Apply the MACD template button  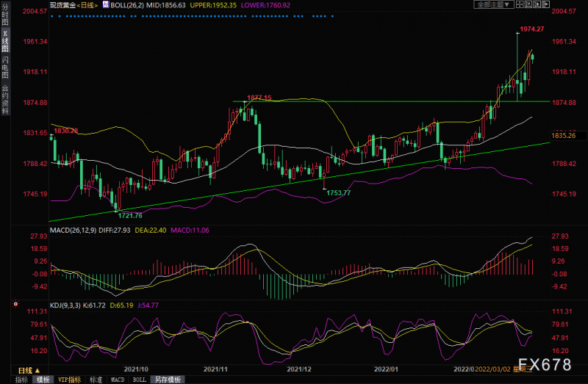(x=118, y=380)
